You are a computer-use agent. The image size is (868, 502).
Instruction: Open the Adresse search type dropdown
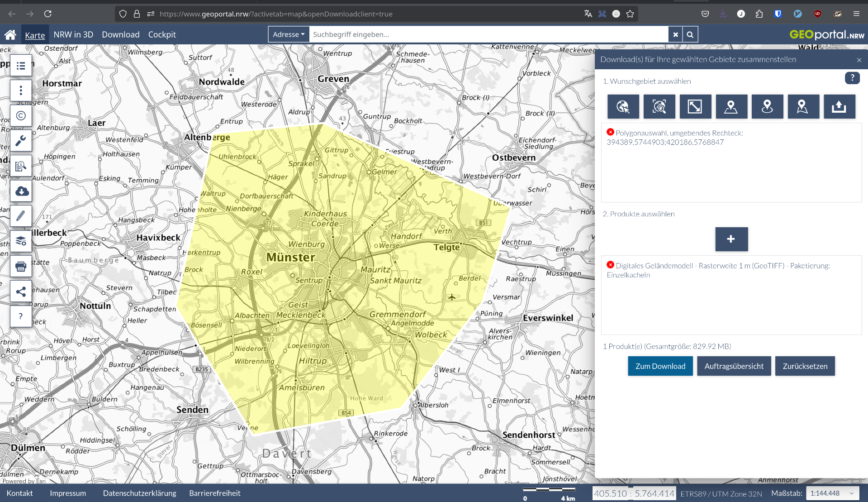(x=289, y=34)
